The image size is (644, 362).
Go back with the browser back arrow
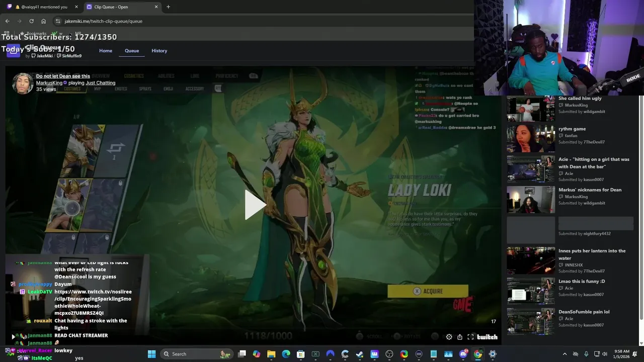pyautogui.click(x=7, y=21)
